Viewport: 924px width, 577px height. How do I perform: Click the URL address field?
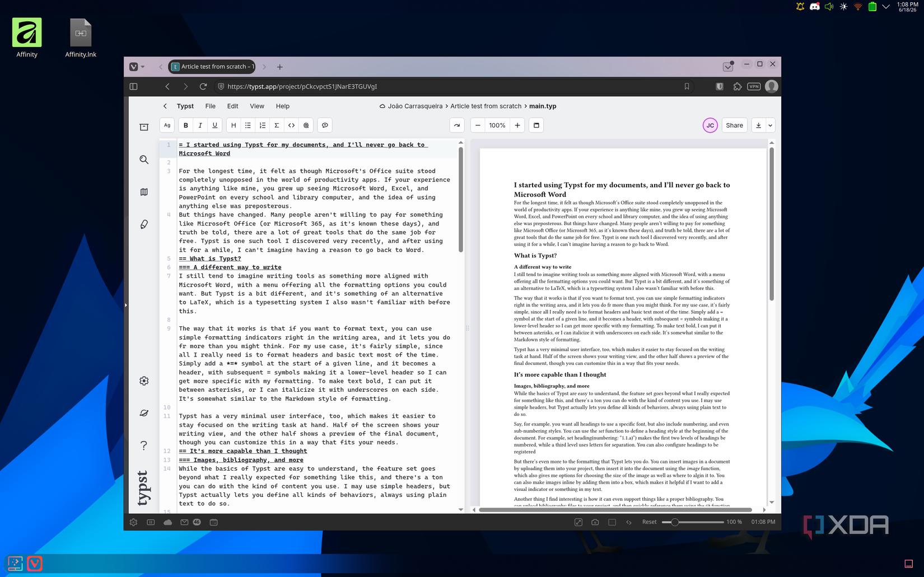[x=454, y=86]
